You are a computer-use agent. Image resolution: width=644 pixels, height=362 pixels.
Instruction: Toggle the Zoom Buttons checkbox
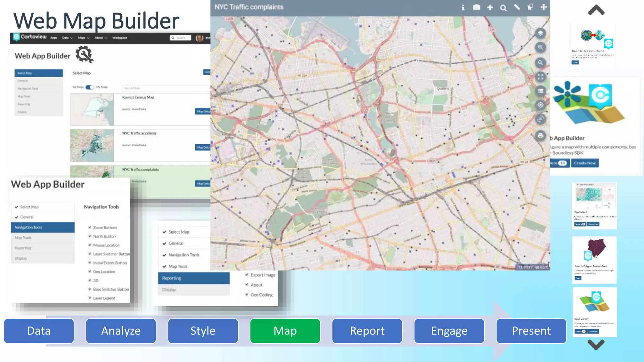tap(90, 228)
